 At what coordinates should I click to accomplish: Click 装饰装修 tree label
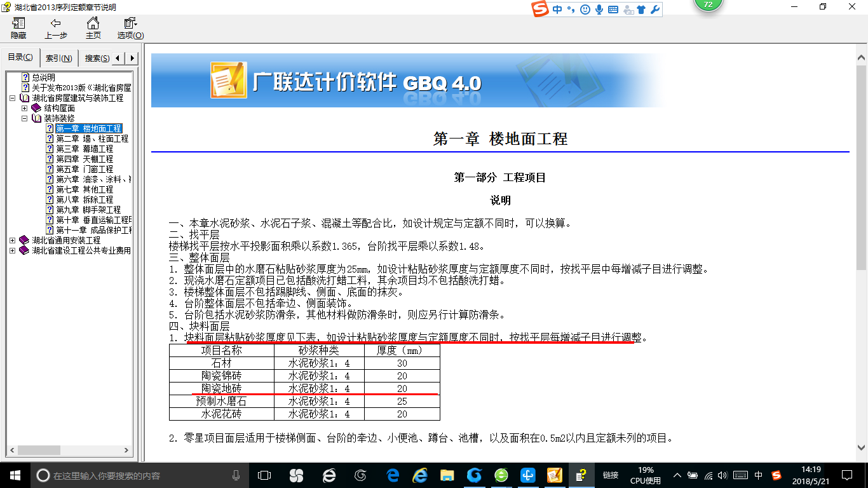point(59,118)
